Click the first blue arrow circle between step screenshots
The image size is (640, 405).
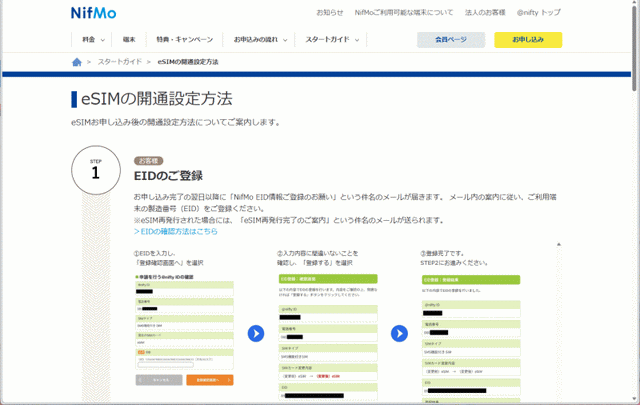256,334
